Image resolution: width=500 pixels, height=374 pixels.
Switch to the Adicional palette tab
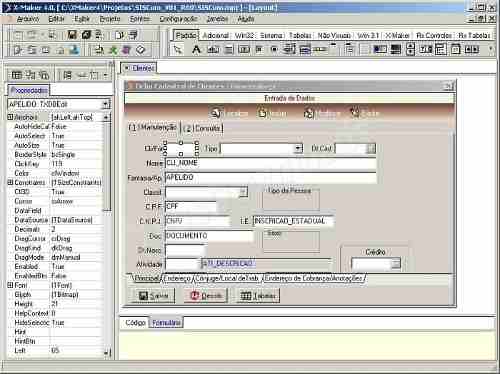click(216, 35)
